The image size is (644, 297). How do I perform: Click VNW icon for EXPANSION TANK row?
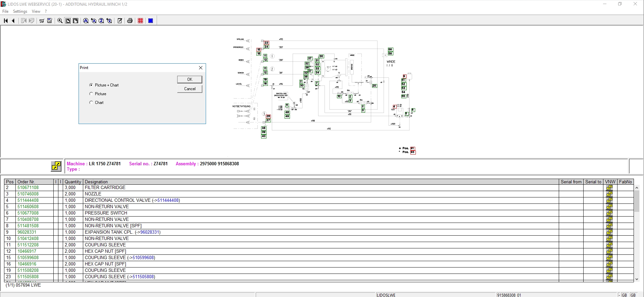[x=609, y=232]
